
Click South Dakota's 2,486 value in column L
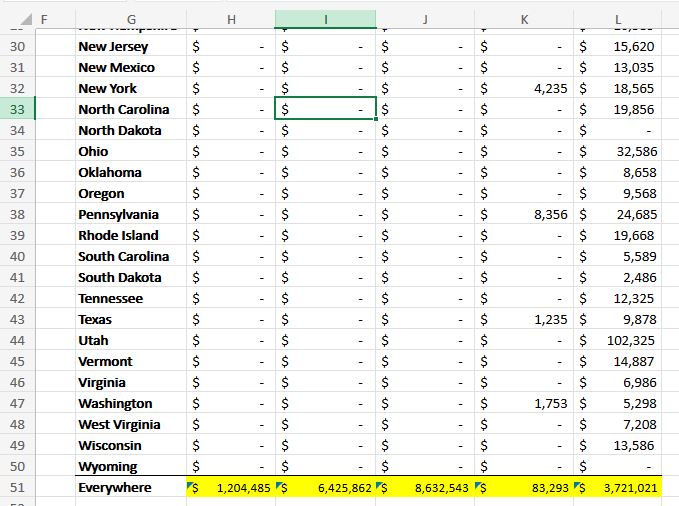[618, 277]
